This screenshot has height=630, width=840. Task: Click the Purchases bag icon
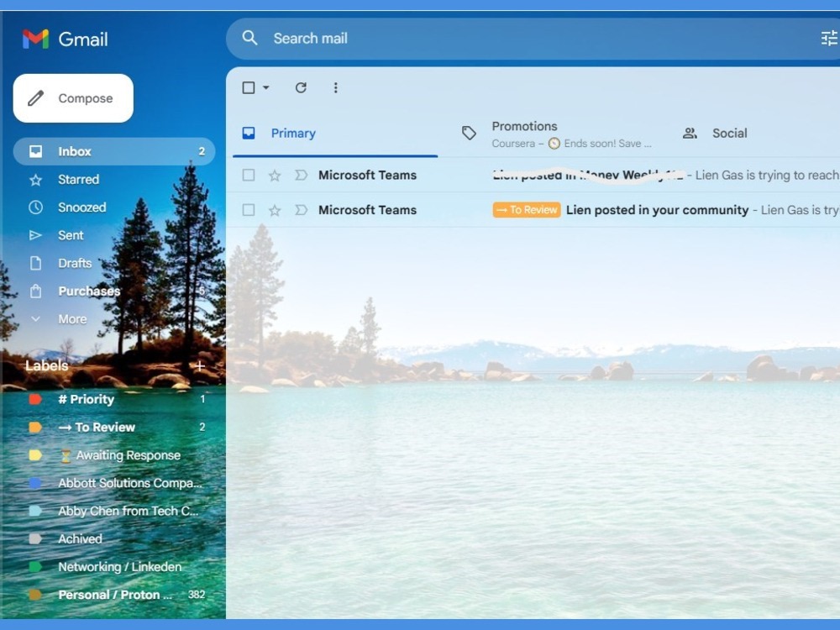click(35, 291)
